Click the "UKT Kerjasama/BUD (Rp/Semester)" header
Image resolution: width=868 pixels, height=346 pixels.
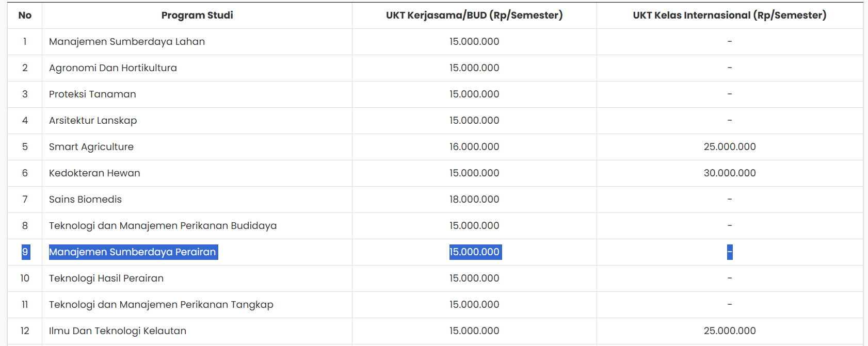click(474, 15)
